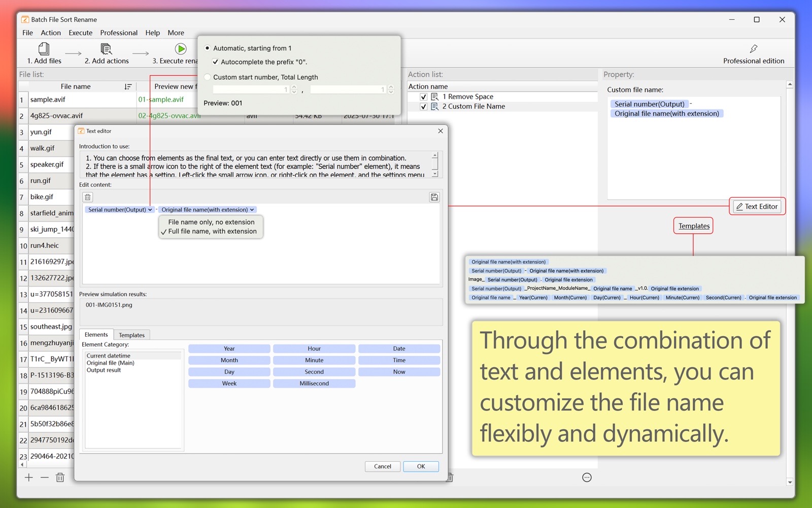Click the Add actions toolbar icon
This screenshot has height=508, width=812.
[106, 49]
